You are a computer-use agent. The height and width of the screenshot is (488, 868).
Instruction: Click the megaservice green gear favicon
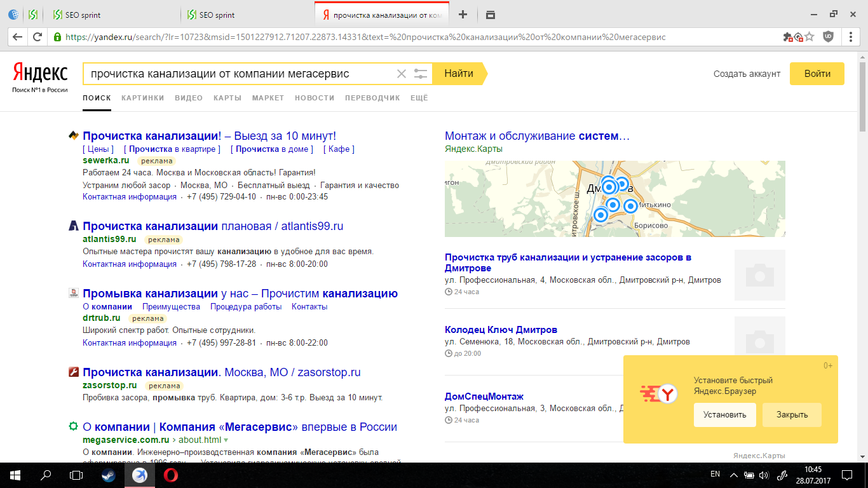pos(74,426)
